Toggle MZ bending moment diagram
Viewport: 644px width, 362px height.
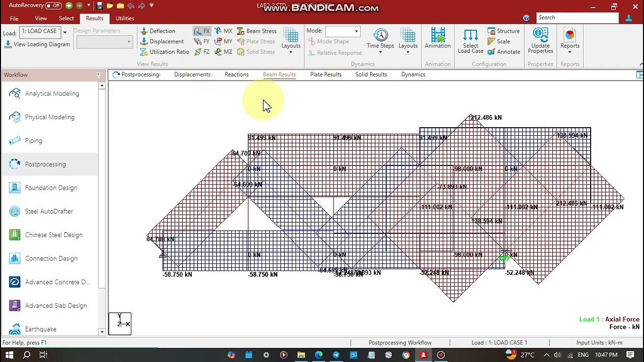click(x=223, y=52)
